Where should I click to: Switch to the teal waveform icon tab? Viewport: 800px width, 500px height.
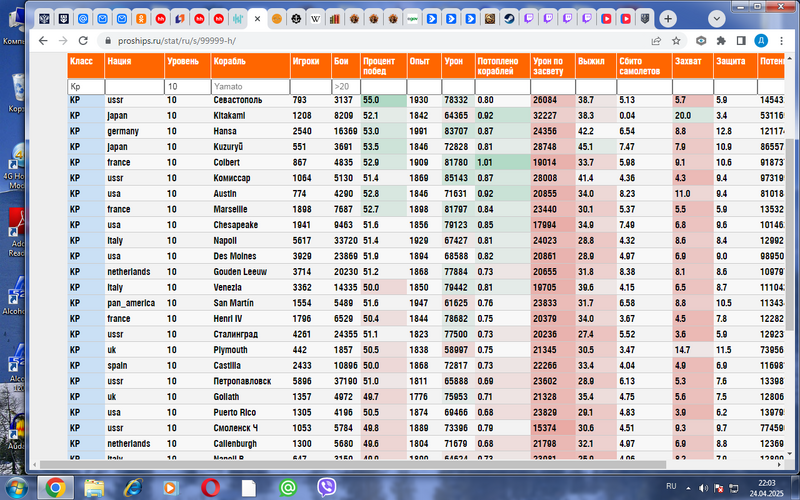click(238, 19)
